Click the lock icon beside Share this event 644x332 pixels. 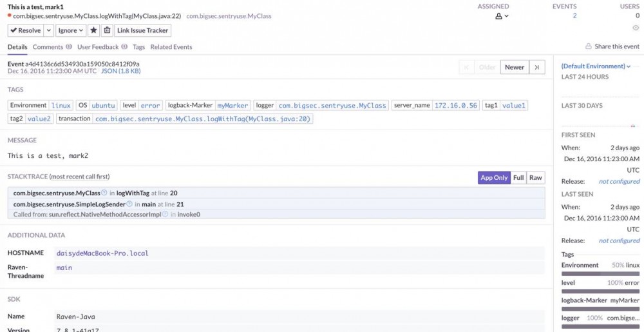(588, 46)
